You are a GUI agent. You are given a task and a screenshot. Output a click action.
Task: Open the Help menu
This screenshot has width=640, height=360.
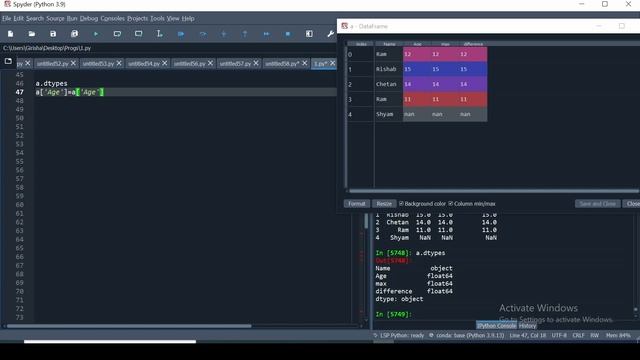point(188,18)
